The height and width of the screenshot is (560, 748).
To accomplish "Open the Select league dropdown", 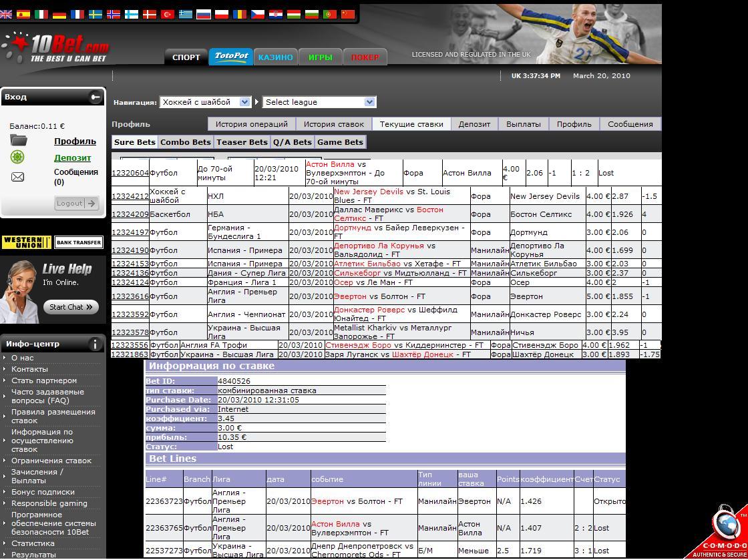I will (x=319, y=102).
